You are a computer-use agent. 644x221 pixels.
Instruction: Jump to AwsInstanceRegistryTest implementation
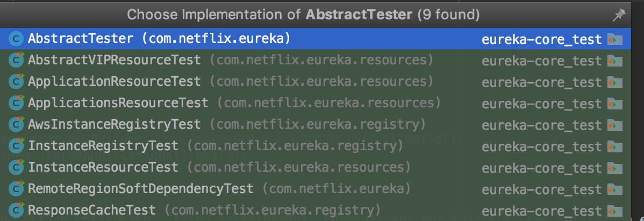pyautogui.click(x=114, y=125)
